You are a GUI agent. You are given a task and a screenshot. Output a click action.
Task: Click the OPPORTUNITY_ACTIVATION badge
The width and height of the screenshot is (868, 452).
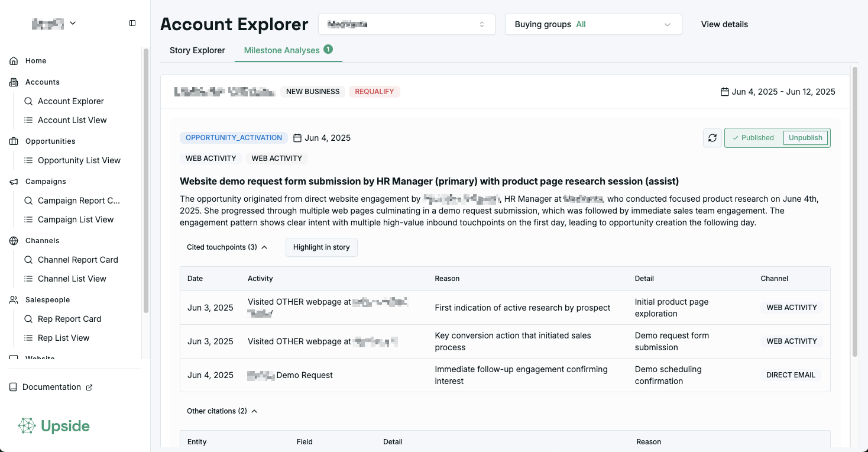point(234,138)
